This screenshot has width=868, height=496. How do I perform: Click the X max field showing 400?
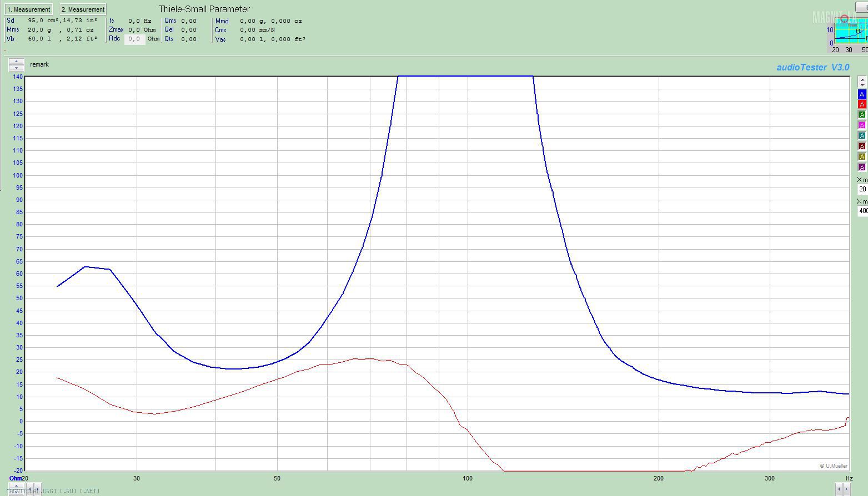[x=863, y=211]
